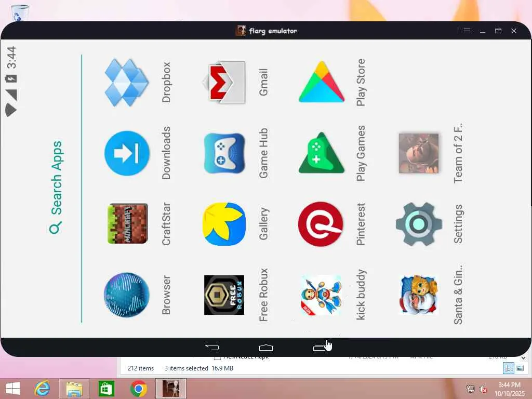The image size is (532, 399).
Task: Launch the Pinterest app
Action: coord(321,224)
